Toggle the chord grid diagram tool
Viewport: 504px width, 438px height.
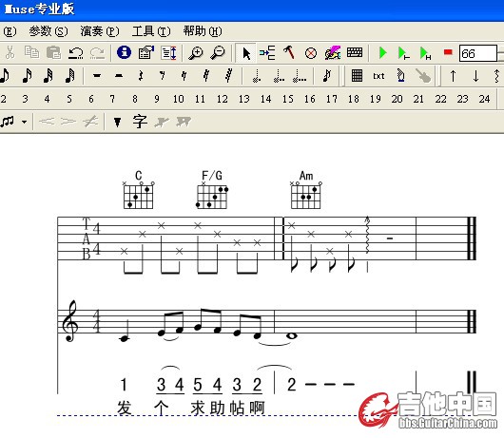click(357, 76)
